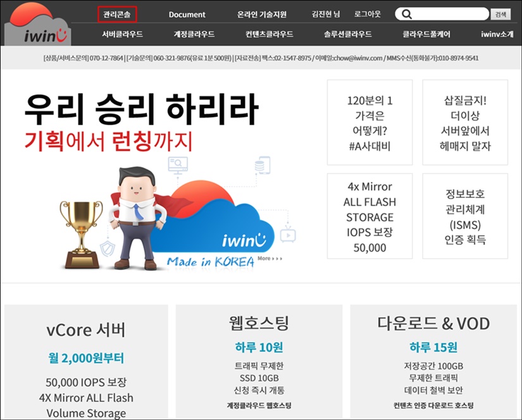Click 50,000 IOPS 보장 text in vCore card
The height and width of the screenshot is (420, 522).
[x=86, y=382]
